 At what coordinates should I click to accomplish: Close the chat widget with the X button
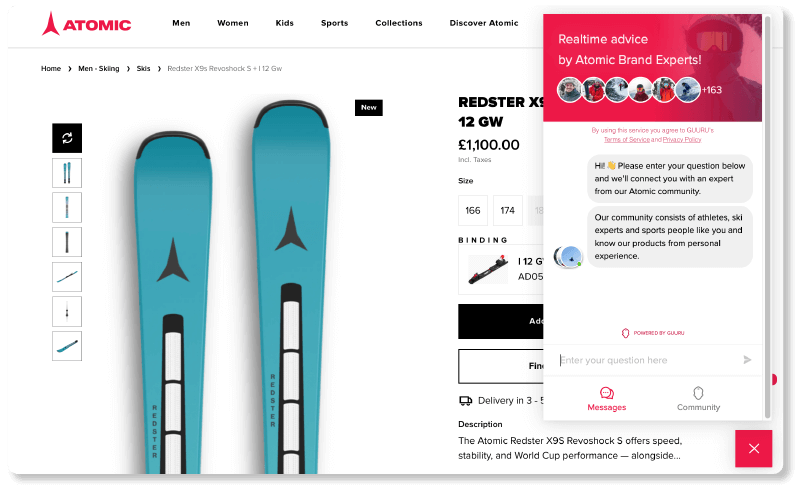[753, 448]
